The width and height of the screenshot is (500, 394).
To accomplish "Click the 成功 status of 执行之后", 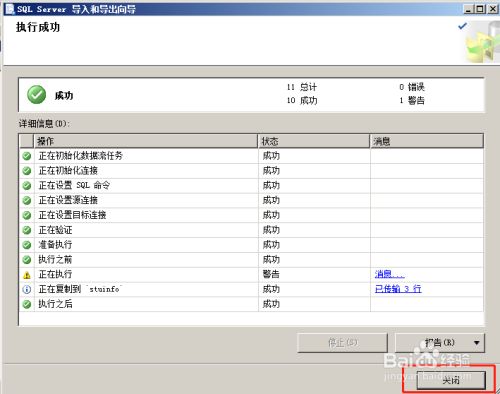I will (x=271, y=304).
